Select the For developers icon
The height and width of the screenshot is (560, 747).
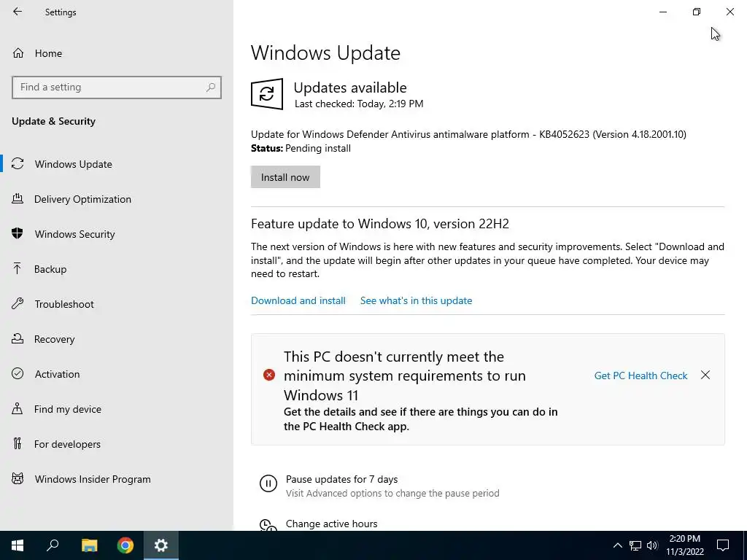pos(18,444)
